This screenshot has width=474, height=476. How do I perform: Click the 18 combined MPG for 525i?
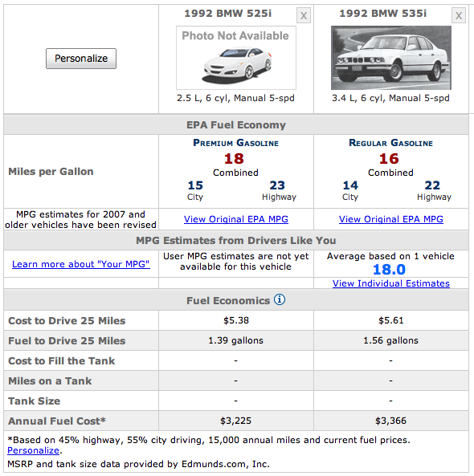click(234, 158)
